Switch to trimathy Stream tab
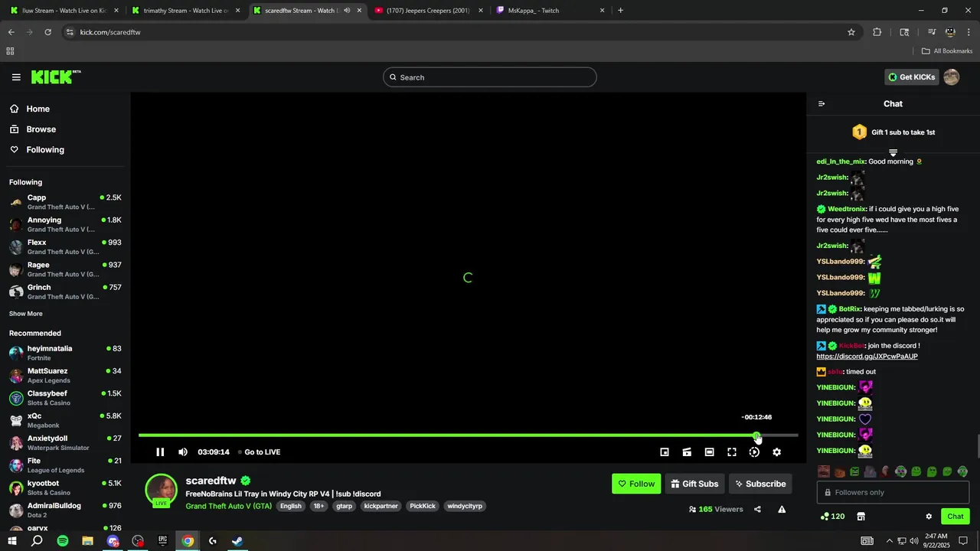Screen dimensions: 980x551 point(185,11)
